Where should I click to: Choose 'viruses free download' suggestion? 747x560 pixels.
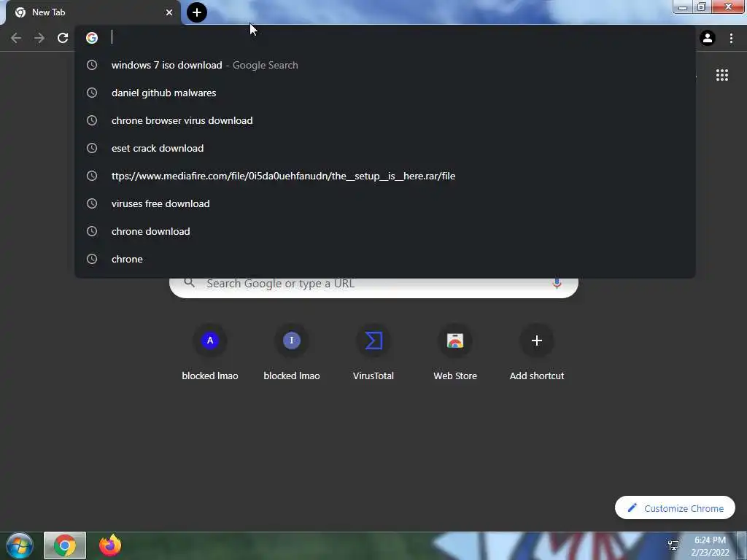pyautogui.click(x=385, y=203)
